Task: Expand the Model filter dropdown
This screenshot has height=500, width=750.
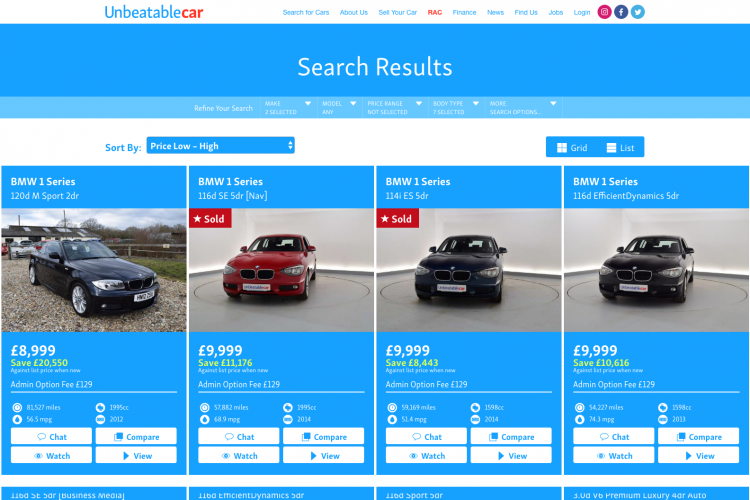Action: (339, 108)
